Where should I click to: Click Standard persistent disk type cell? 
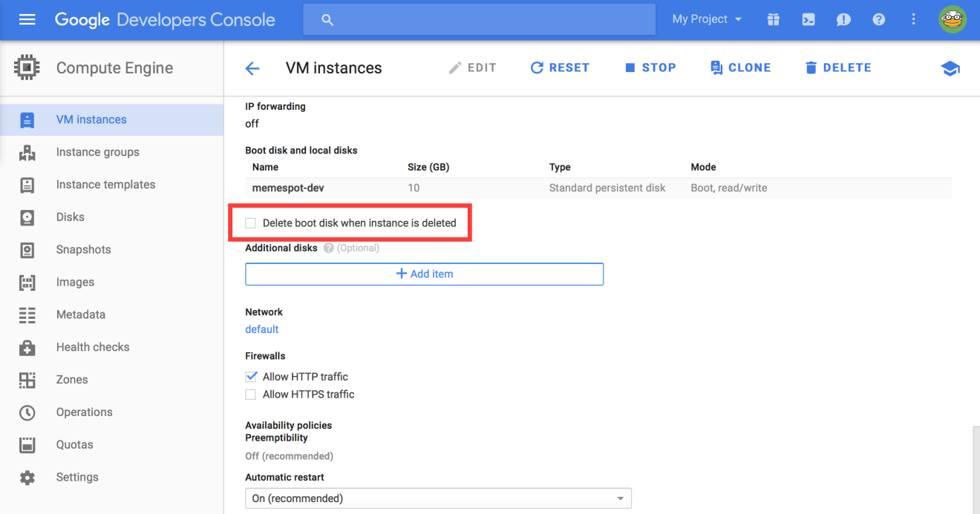tap(607, 188)
